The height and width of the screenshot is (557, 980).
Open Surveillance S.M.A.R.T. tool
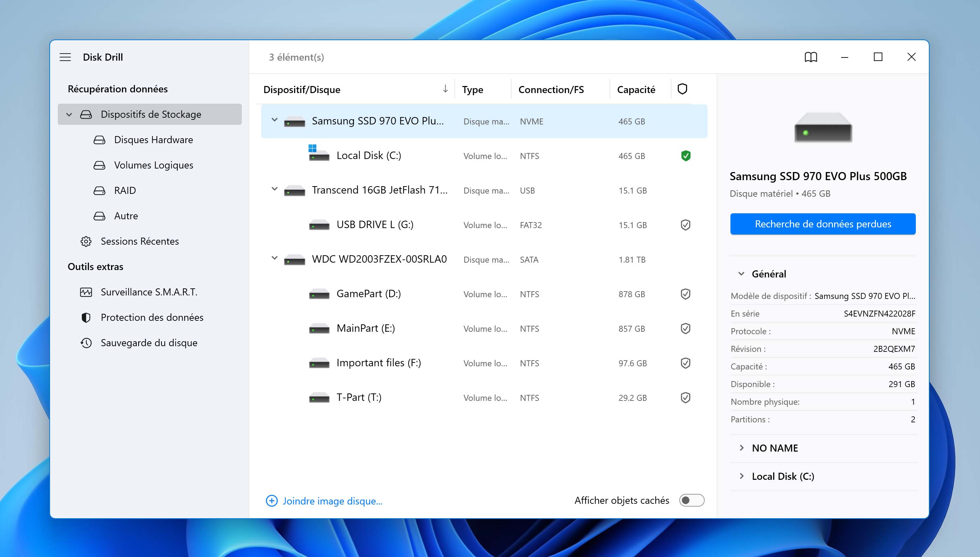click(x=149, y=292)
